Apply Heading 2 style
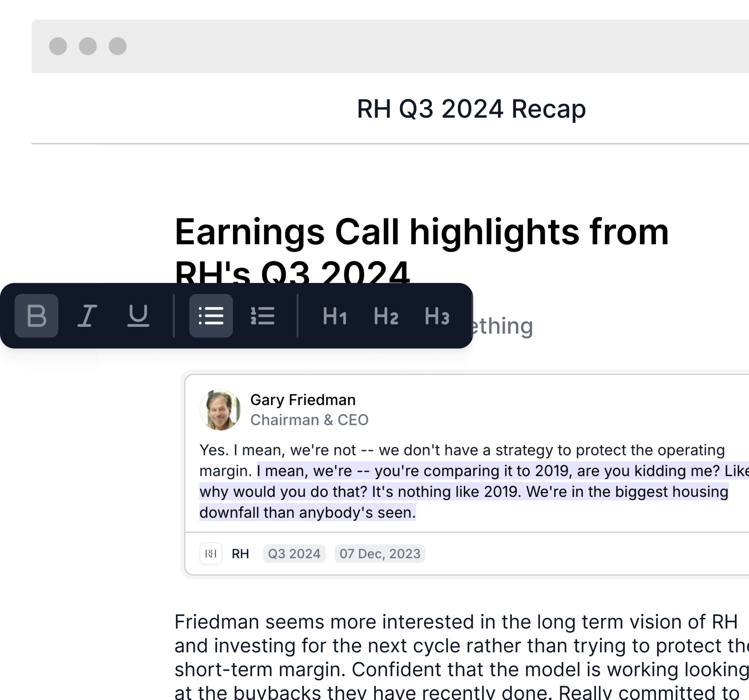 (386, 316)
